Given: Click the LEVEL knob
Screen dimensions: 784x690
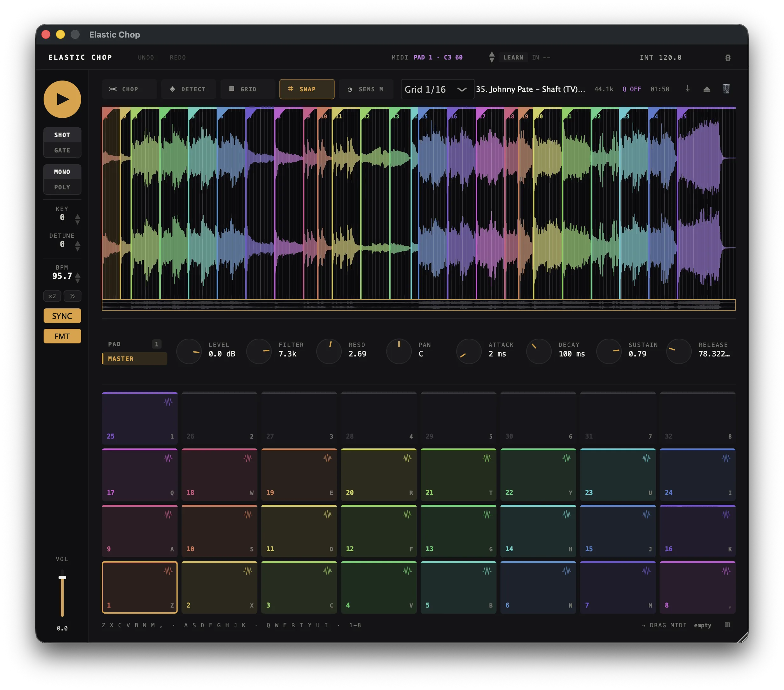Looking at the screenshot, I should [x=189, y=351].
